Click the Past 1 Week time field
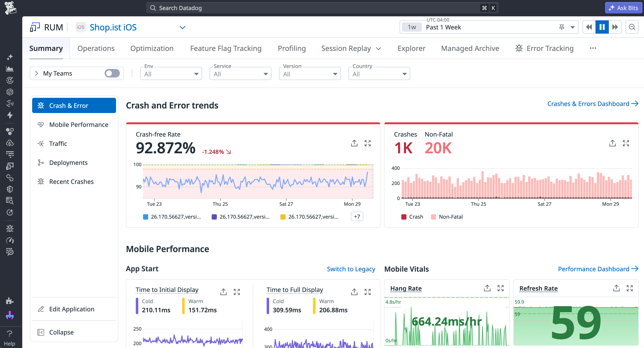The width and height of the screenshot is (644, 348). coord(489,27)
